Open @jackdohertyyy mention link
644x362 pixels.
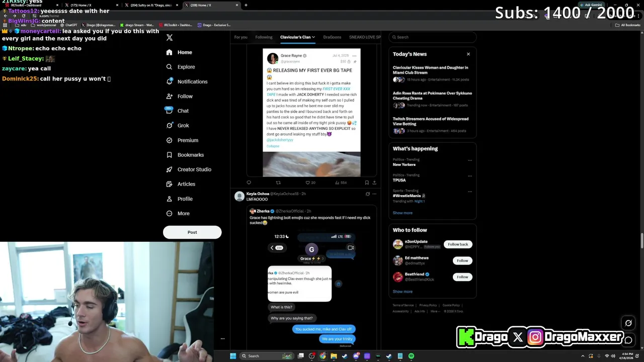pyautogui.click(x=280, y=140)
